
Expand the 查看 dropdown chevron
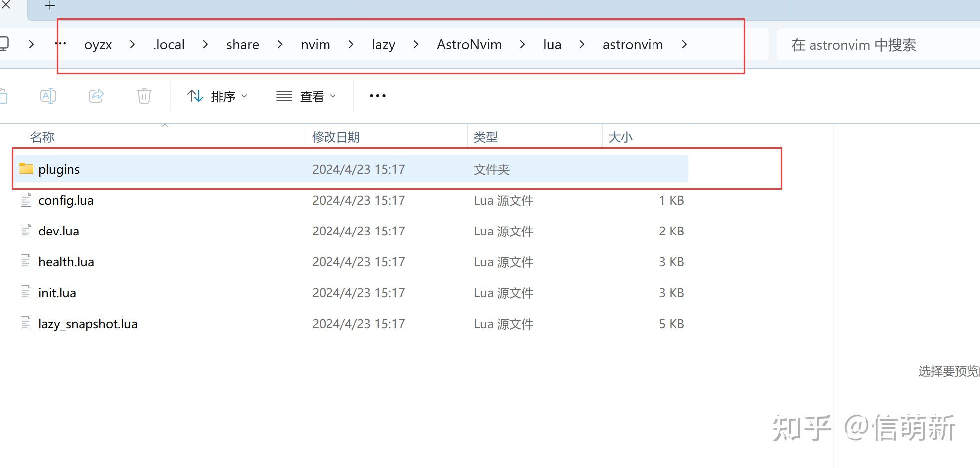333,96
